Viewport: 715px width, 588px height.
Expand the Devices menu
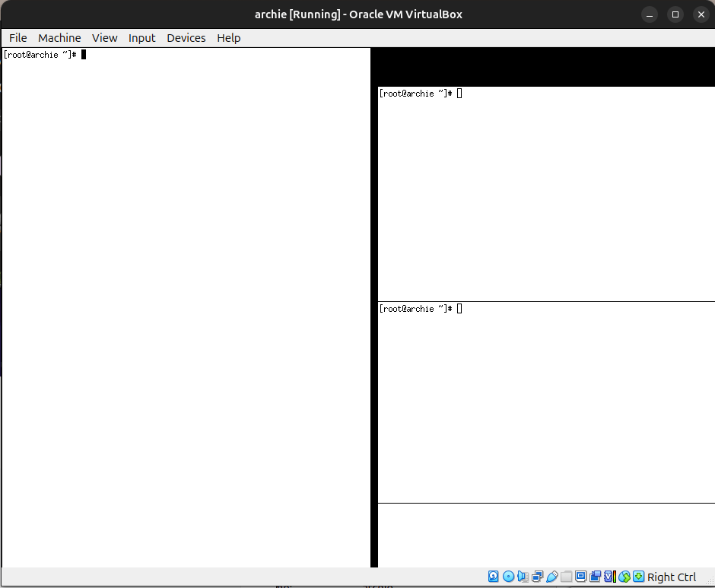pos(186,38)
